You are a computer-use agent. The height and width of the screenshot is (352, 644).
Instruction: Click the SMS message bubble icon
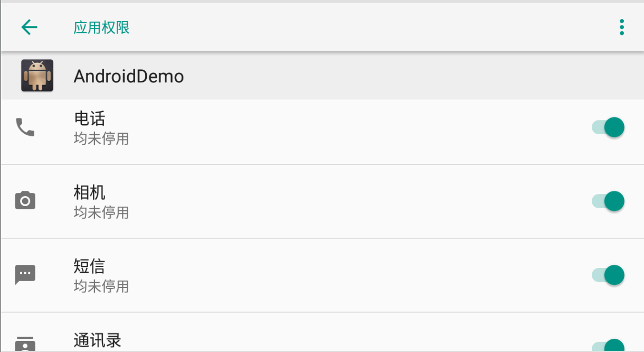tap(25, 275)
